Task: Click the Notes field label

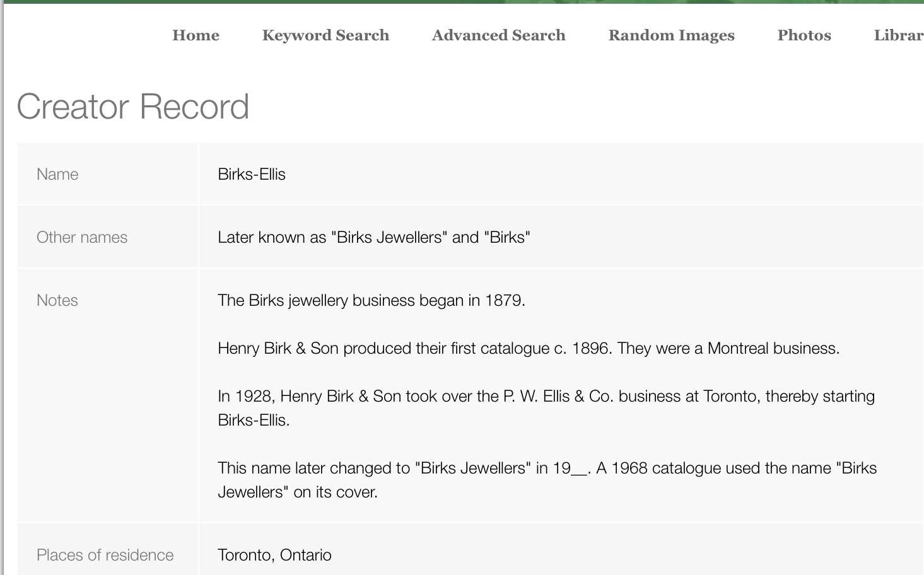Action: click(57, 300)
